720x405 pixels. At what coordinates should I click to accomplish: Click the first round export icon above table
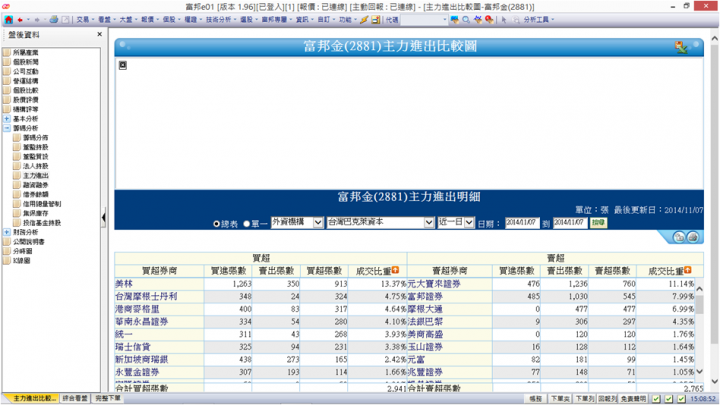[x=679, y=237]
